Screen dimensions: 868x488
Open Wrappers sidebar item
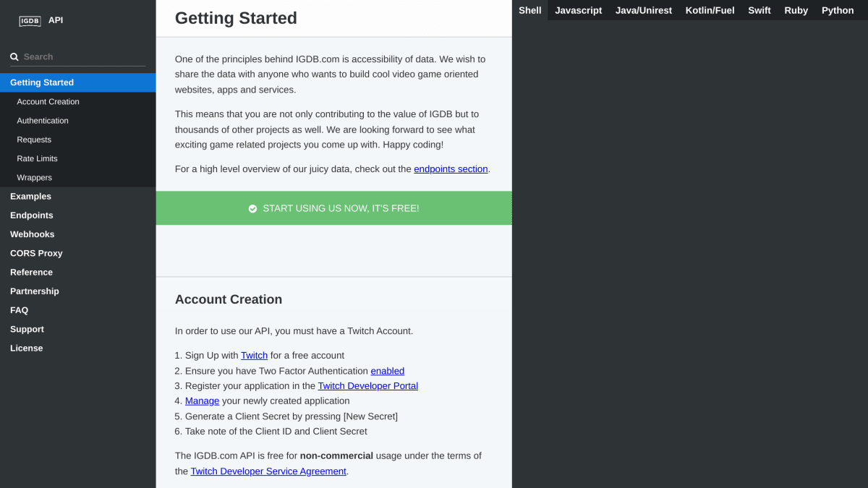(x=77, y=177)
